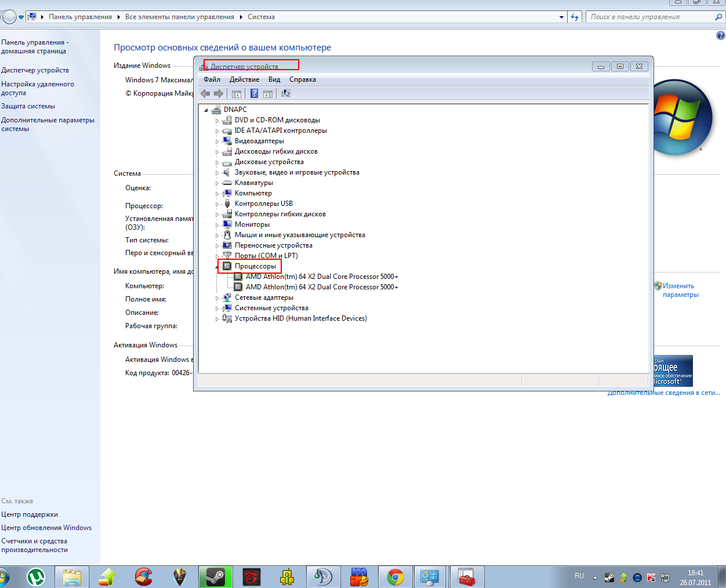Click the help icon in Control Panel

[x=720, y=36]
